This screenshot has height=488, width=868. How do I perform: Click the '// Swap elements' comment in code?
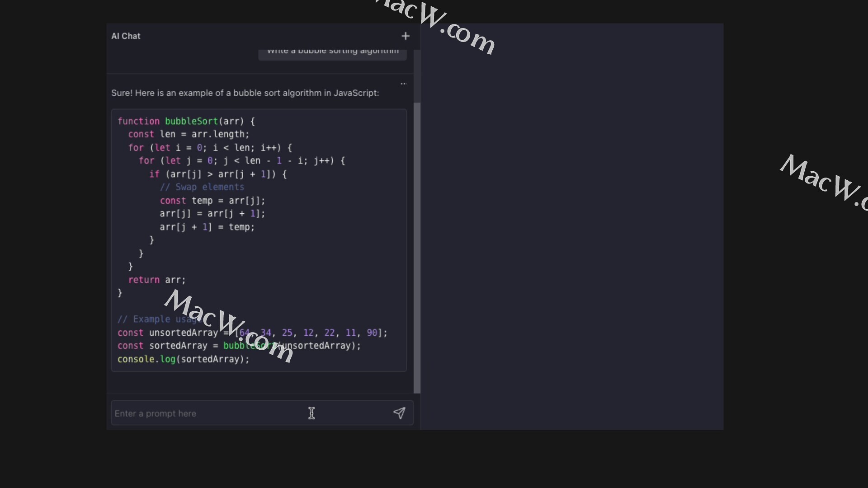point(202,187)
